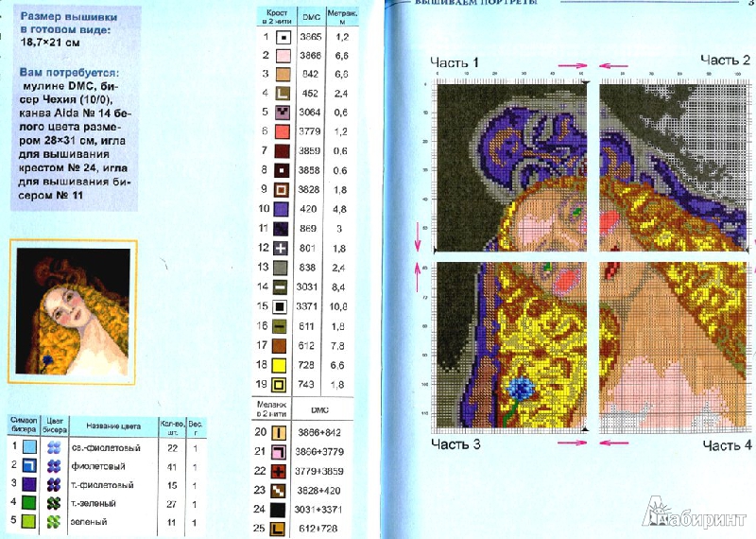Click the bead icon beside фиолетовый

click(54, 466)
